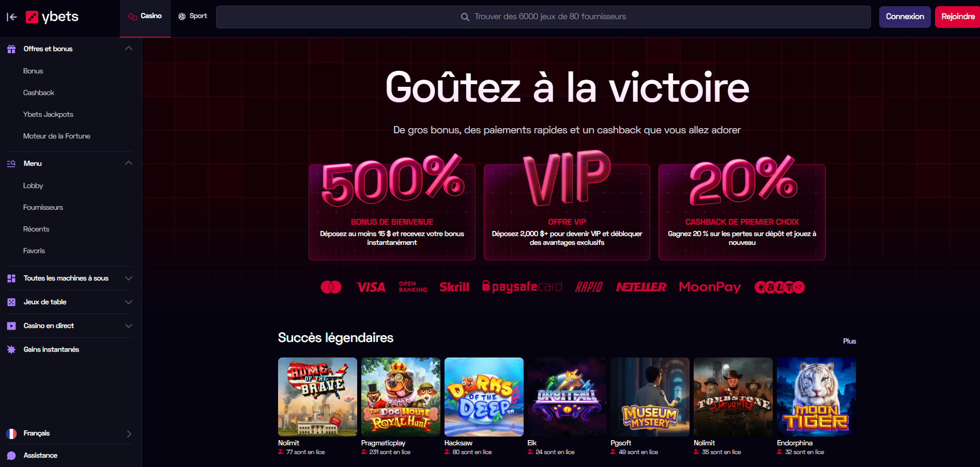The height and width of the screenshot is (467, 980).
Task: Switch to the Sport tab
Action: point(193,16)
